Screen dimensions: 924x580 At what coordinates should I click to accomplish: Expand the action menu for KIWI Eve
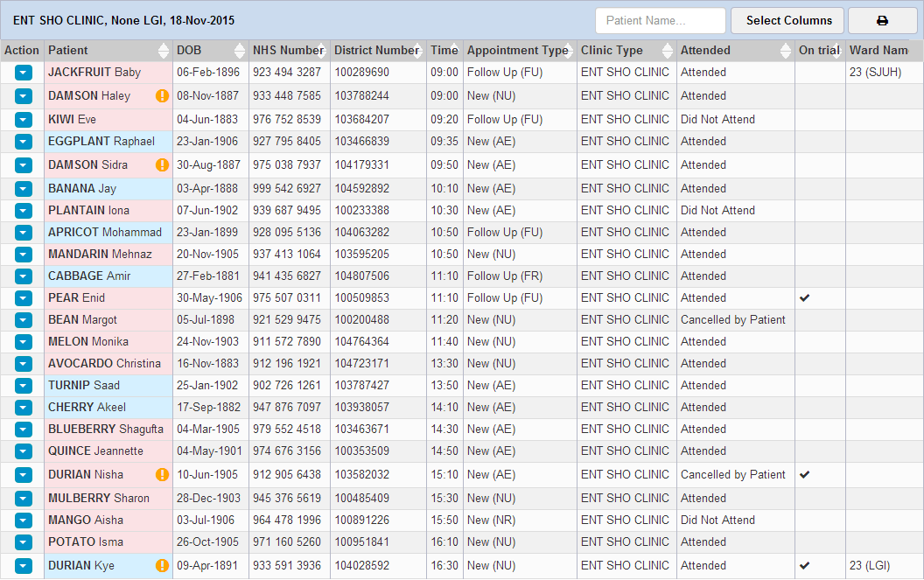pyautogui.click(x=23, y=120)
